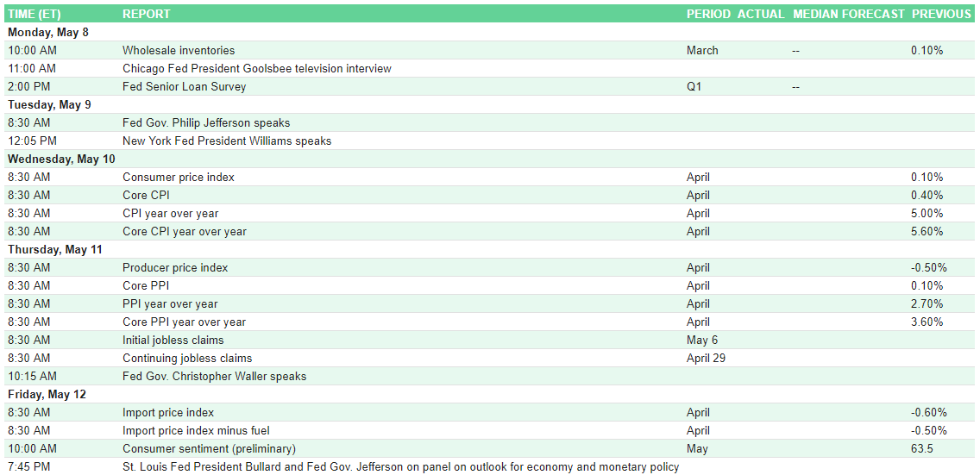Select the Tuesday, May 9 date heading
Screen dimensions: 980x475
(49, 105)
